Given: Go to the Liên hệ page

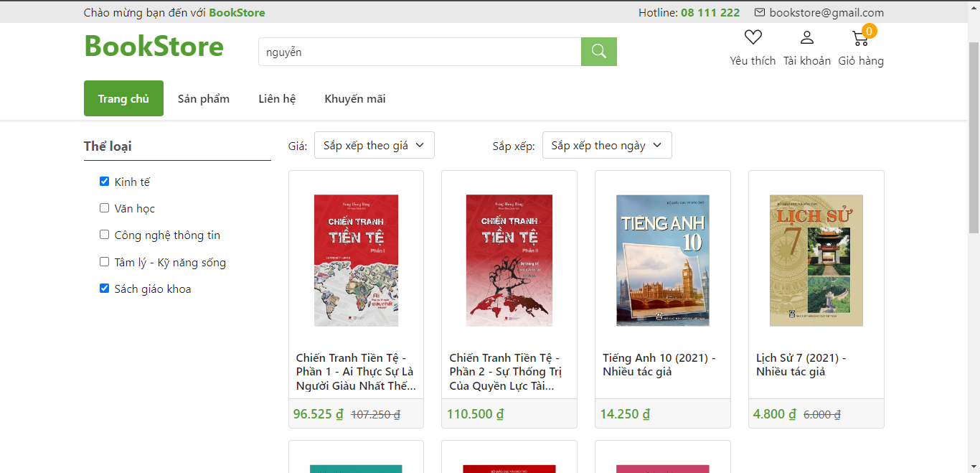Looking at the screenshot, I should [277, 98].
